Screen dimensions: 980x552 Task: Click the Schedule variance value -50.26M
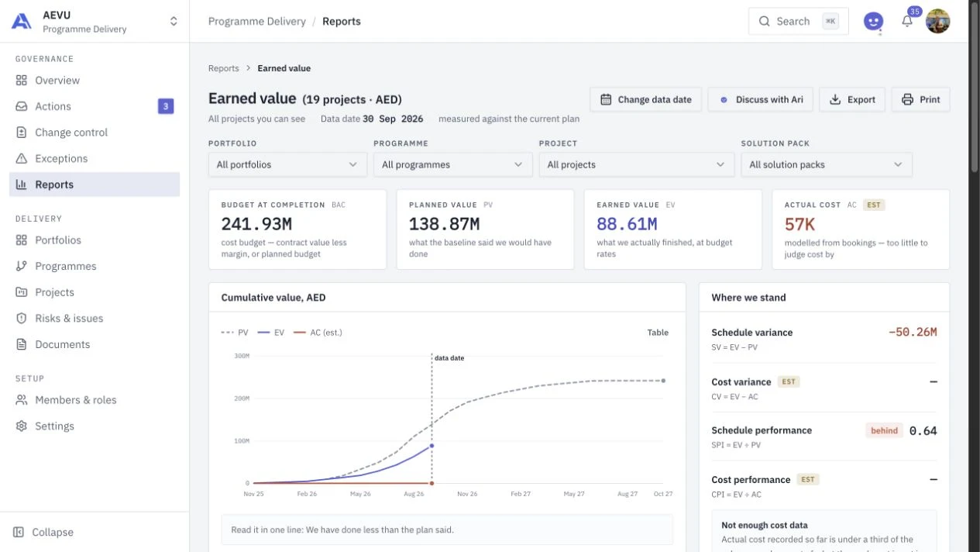coord(913,333)
